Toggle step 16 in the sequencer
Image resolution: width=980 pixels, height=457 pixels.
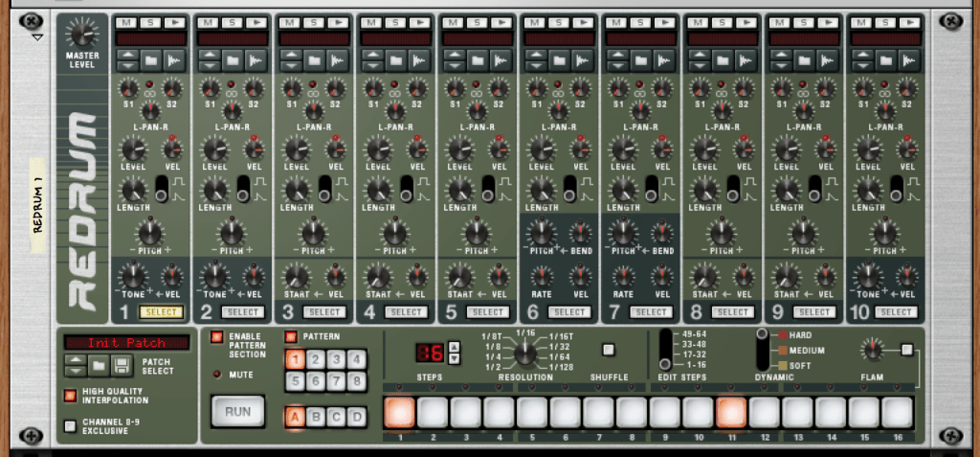point(898,412)
